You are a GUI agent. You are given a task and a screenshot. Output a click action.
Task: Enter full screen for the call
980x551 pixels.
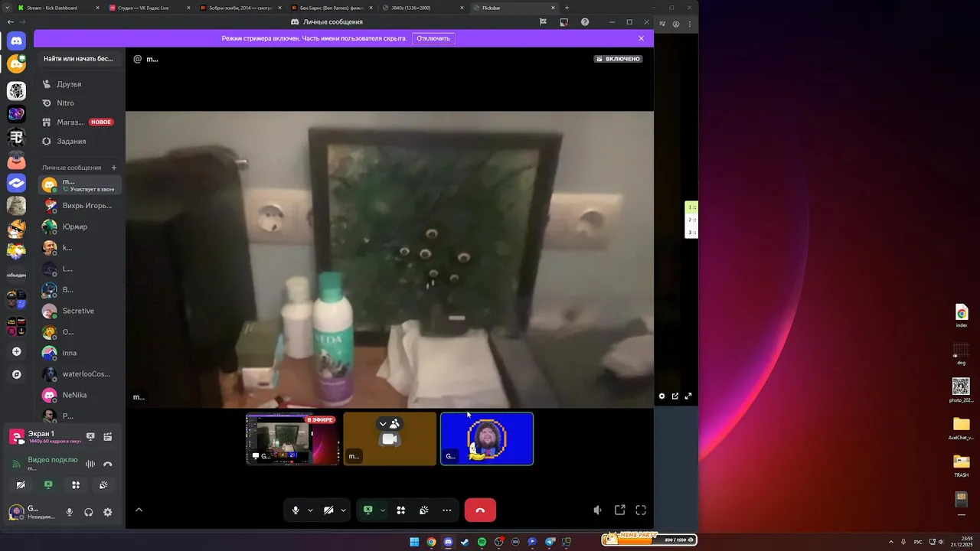point(641,510)
